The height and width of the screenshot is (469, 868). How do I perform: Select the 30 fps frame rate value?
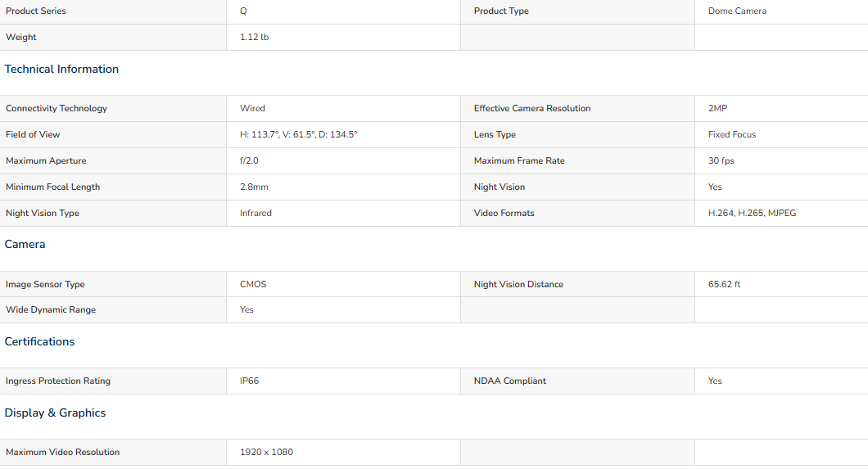(721, 161)
